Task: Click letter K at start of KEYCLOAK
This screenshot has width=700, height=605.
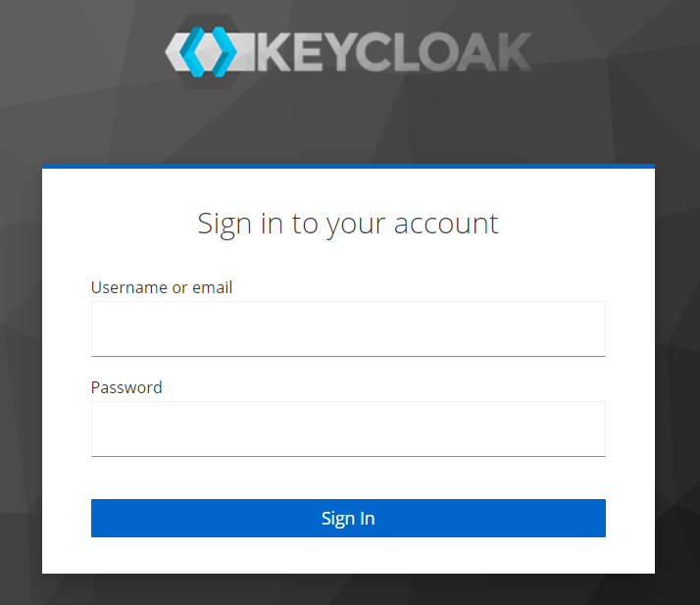Action: pyautogui.click(x=275, y=52)
